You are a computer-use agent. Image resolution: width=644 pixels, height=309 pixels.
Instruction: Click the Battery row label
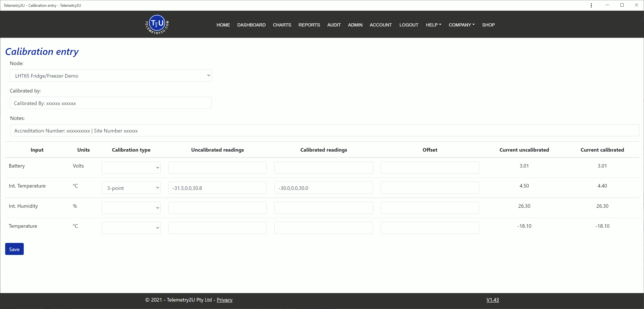tap(17, 166)
